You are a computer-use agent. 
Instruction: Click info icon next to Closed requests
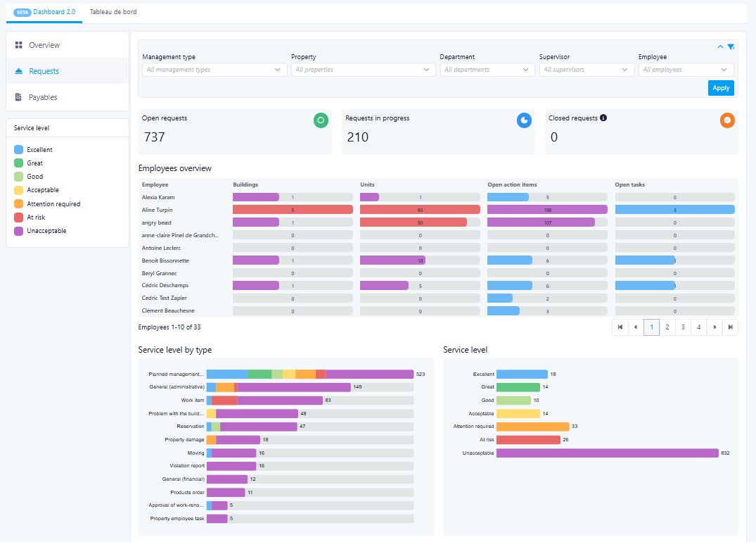603,118
